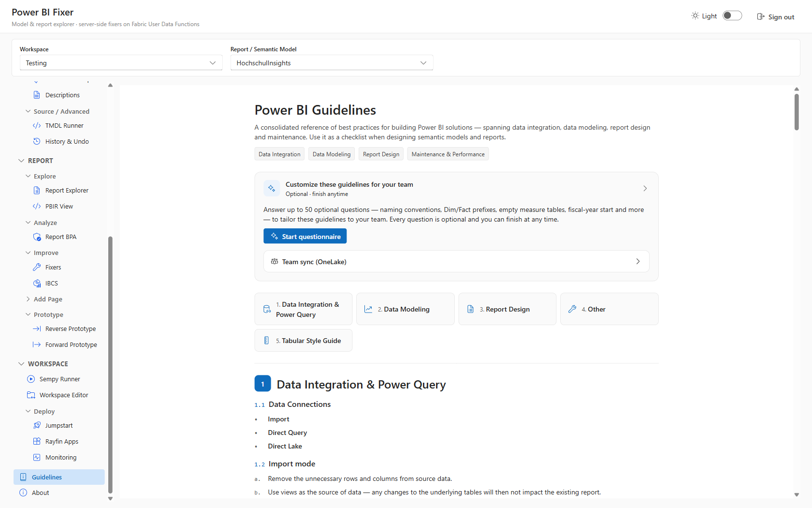Screen dimensions: 812x508
Task: Open the 2. Data Modeling card
Action: 406,309
